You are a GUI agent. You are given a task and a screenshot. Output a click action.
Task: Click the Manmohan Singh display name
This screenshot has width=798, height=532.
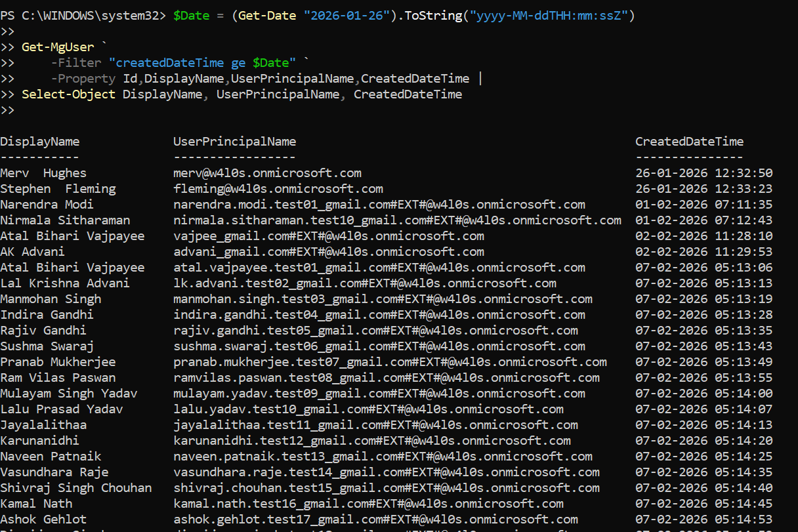coord(51,299)
